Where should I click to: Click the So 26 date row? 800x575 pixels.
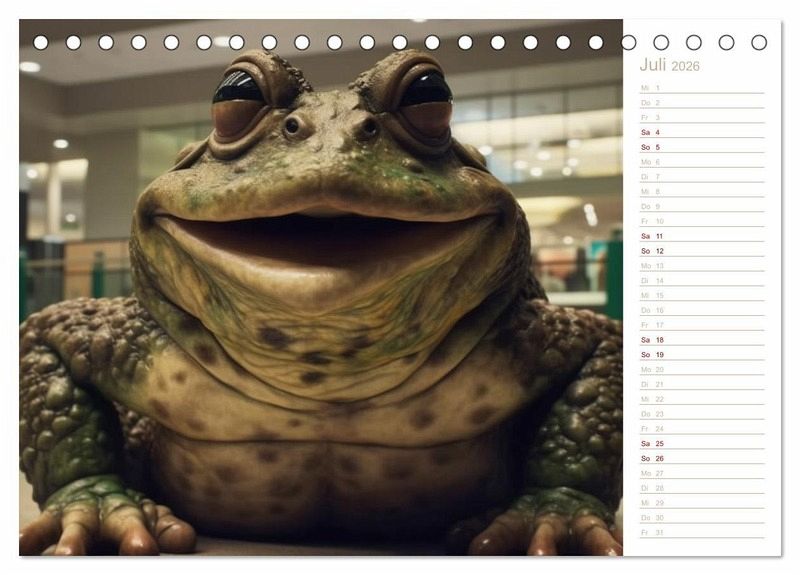coord(700,458)
